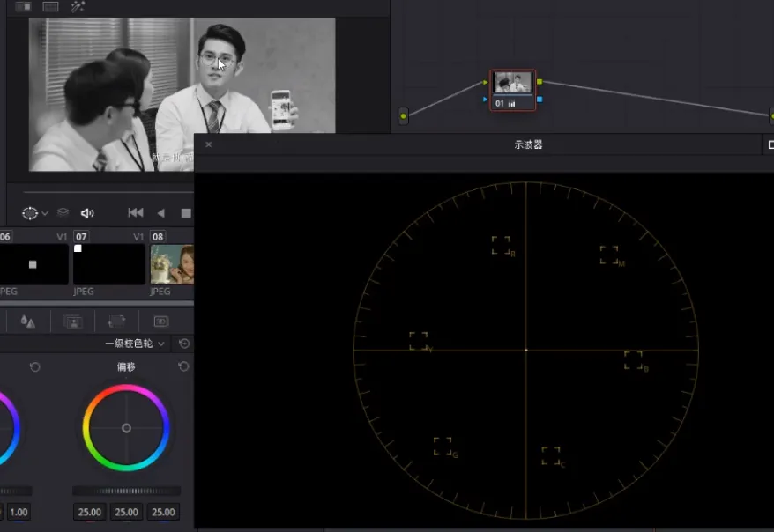Click the M magenta target on vectorscope

(609, 255)
